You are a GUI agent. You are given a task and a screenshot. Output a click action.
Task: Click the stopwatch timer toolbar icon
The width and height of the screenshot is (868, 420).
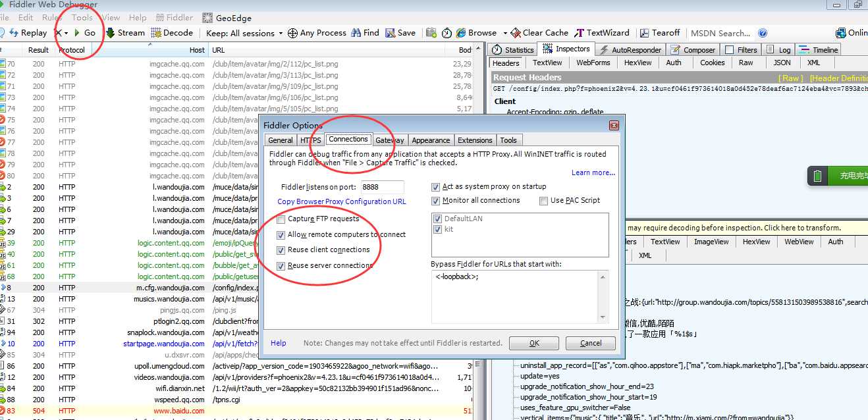point(447,33)
